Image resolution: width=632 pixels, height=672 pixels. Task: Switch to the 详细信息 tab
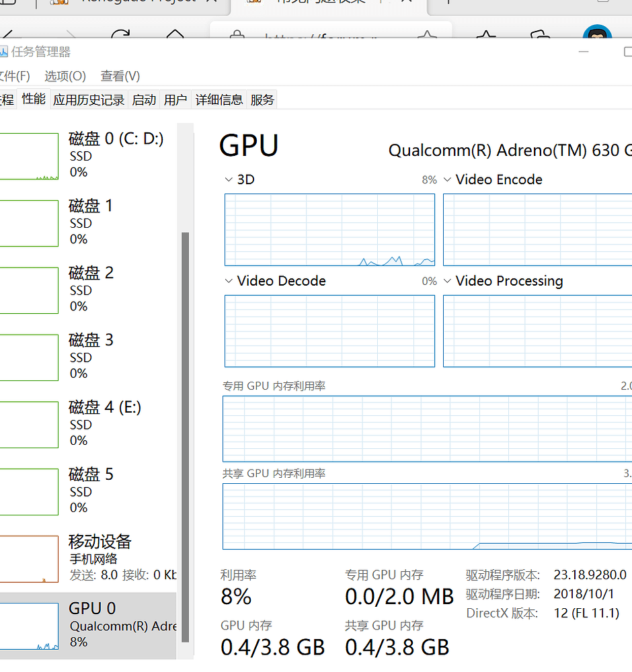[x=219, y=100]
